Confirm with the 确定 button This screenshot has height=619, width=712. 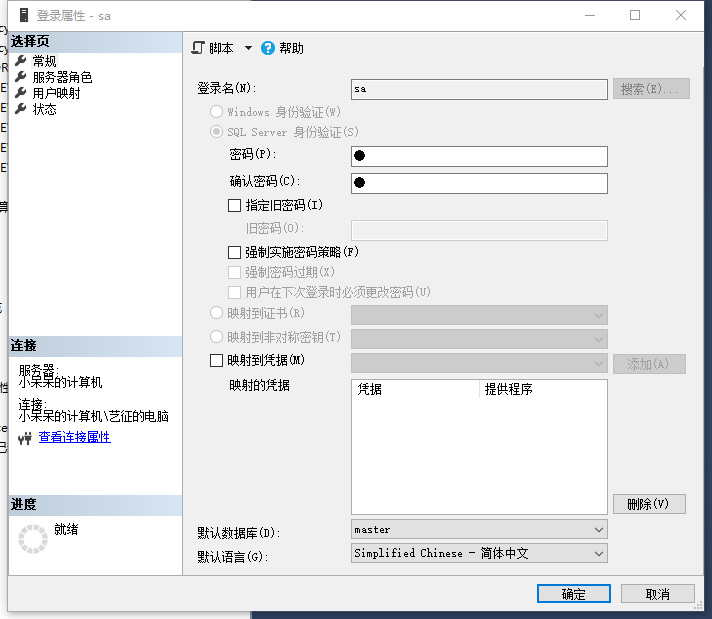574,594
